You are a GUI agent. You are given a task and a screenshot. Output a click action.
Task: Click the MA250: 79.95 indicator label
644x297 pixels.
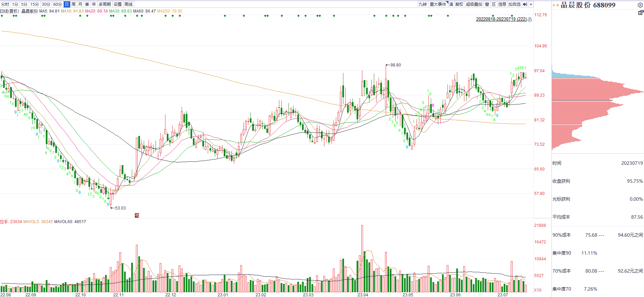coord(170,11)
